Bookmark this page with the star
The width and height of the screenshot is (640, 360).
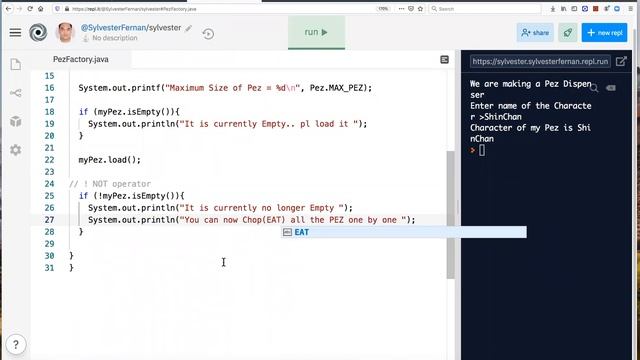420,9
